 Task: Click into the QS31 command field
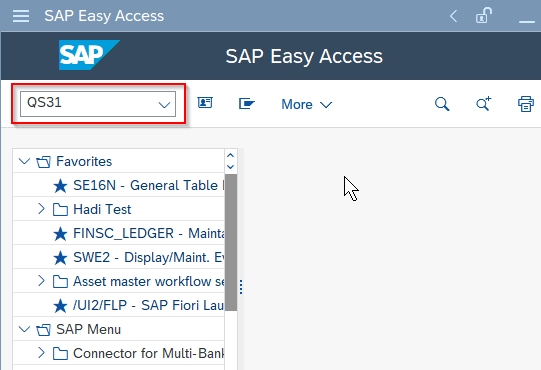(98, 104)
